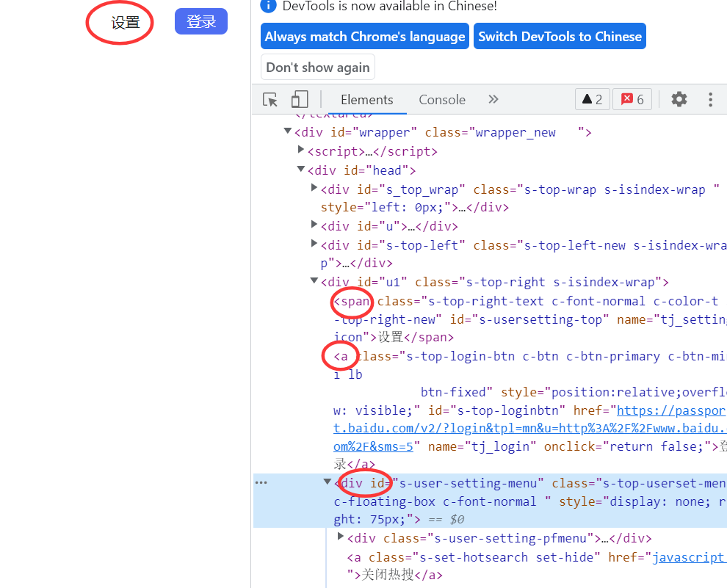Image resolution: width=727 pixels, height=588 pixels.
Task: Select the div id="wrapper" element text
Action: 443,133
